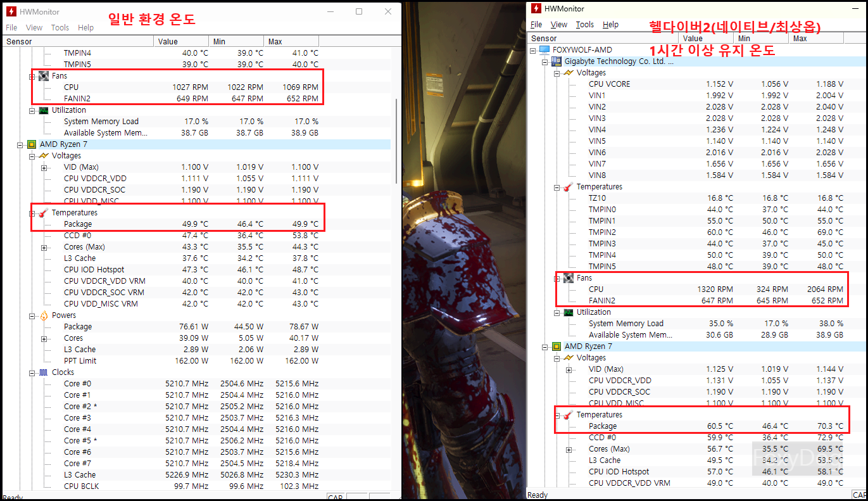This screenshot has height=501, width=868.
Task: Select L3 Cache temperature row in left window
Action: click(196, 258)
